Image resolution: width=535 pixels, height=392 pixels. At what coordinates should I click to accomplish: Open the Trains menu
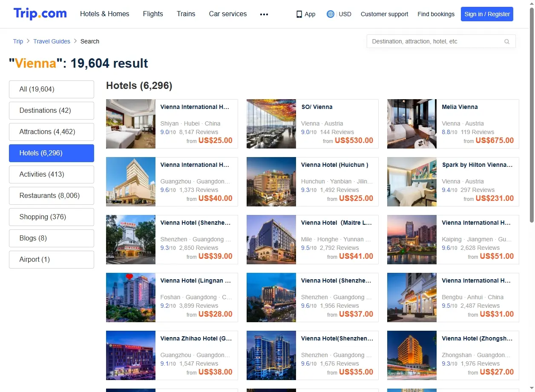click(x=186, y=14)
